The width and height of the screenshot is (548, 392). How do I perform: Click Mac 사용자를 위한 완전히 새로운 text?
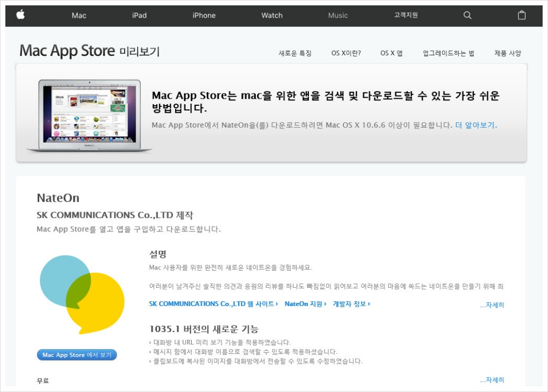coord(230,267)
